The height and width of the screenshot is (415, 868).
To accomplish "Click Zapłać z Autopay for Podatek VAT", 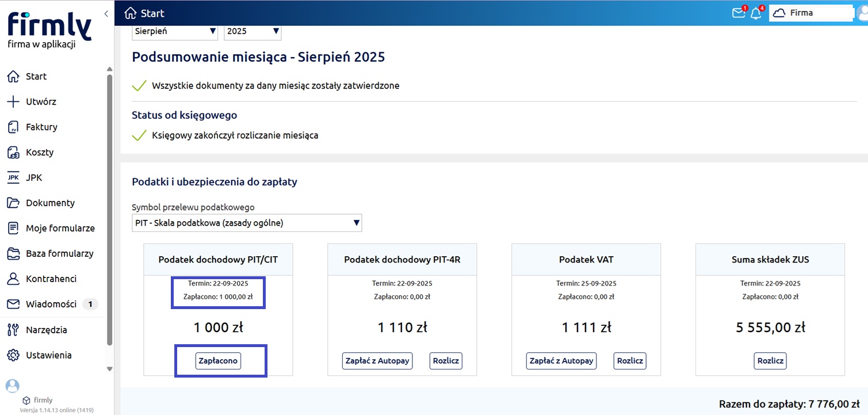I will click(x=561, y=361).
